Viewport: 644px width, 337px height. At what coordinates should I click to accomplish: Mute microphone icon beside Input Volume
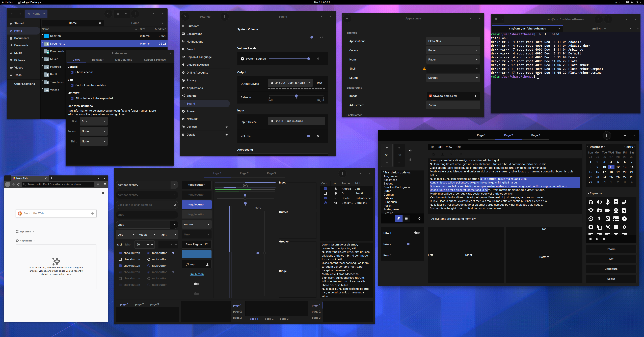point(318,136)
